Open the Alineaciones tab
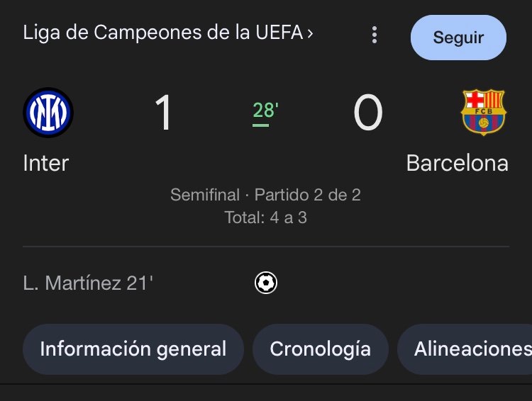The height and width of the screenshot is (401, 532). tap(465, 349)
